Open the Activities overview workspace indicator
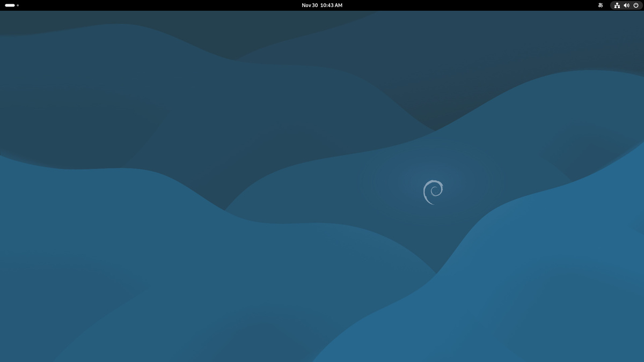This screenshot has height=362, width=644. pyautogui.click(x=12, y=5)
